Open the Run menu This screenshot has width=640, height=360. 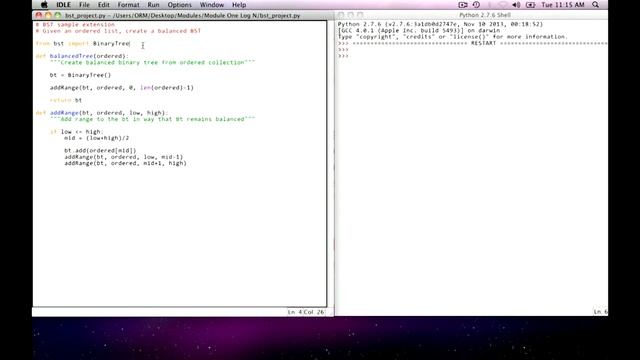[153, 5]
